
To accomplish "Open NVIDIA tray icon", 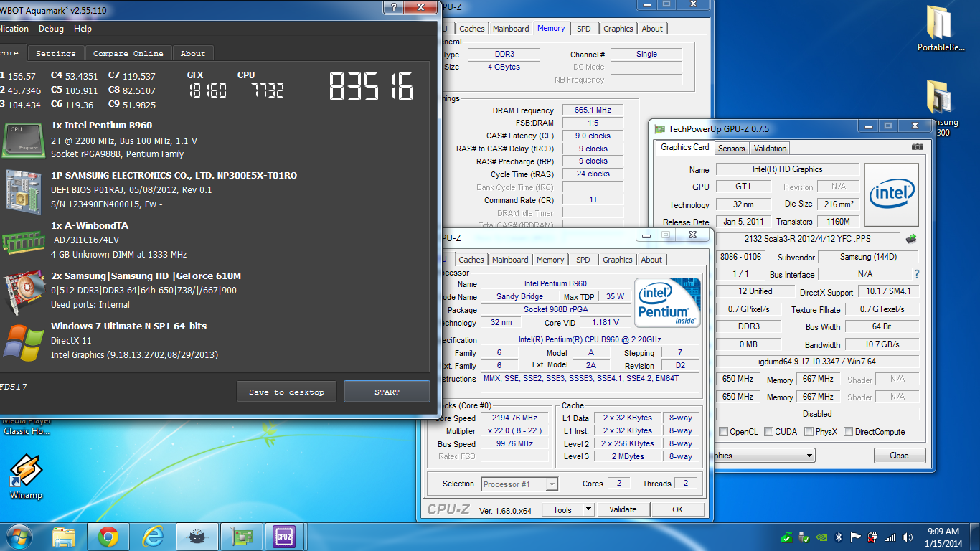I will tap(821, 537).
